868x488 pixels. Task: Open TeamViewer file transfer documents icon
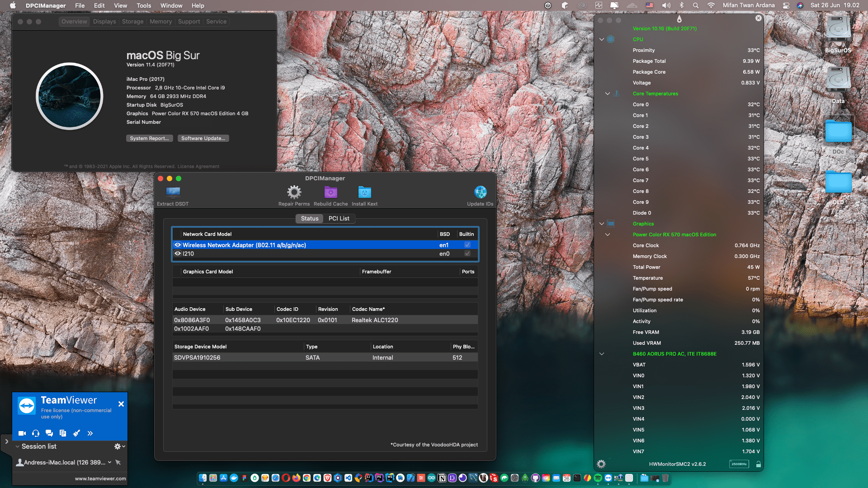click(x=63, y=433)
